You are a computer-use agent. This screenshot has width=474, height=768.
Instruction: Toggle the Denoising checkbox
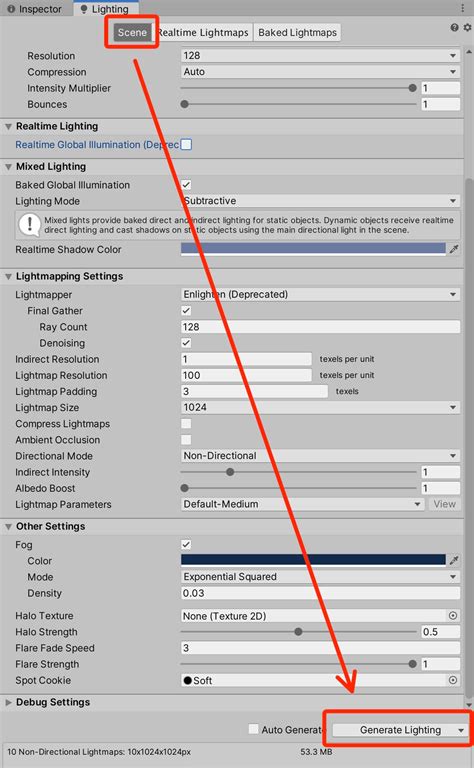click(186, 343)
